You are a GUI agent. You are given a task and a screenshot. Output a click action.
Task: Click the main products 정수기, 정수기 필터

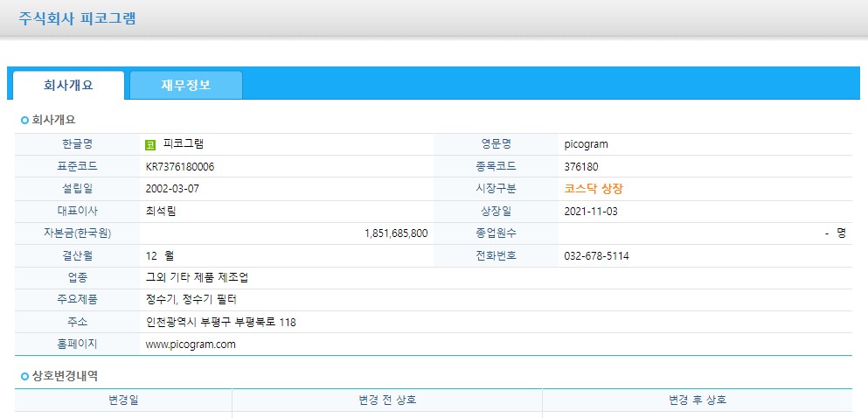coord(191,300)
